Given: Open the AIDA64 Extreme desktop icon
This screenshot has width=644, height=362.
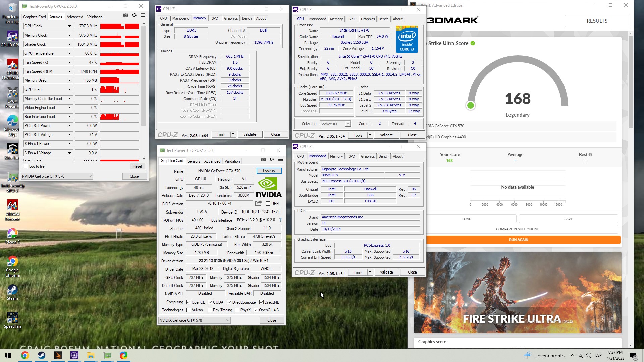Looking at the screenshot, I should (x=12, y=210).
